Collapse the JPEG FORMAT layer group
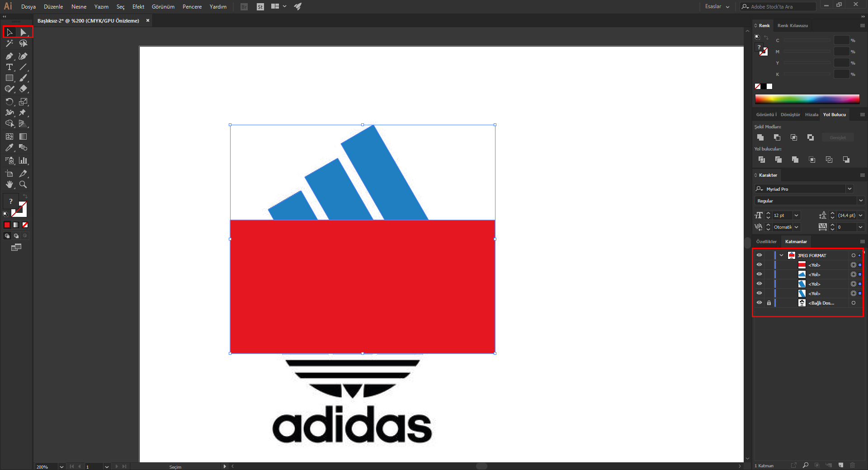This screenshot has width=868, height=470. (x=781, y=255)
